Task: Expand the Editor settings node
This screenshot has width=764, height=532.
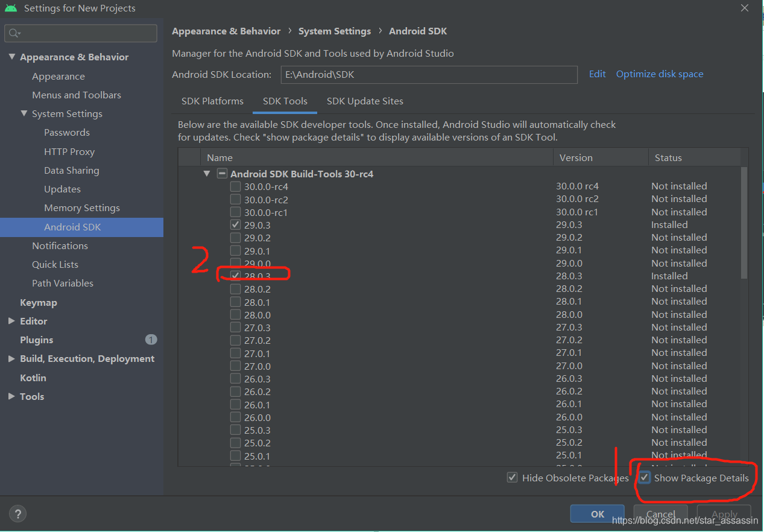Action: [11, 321]
